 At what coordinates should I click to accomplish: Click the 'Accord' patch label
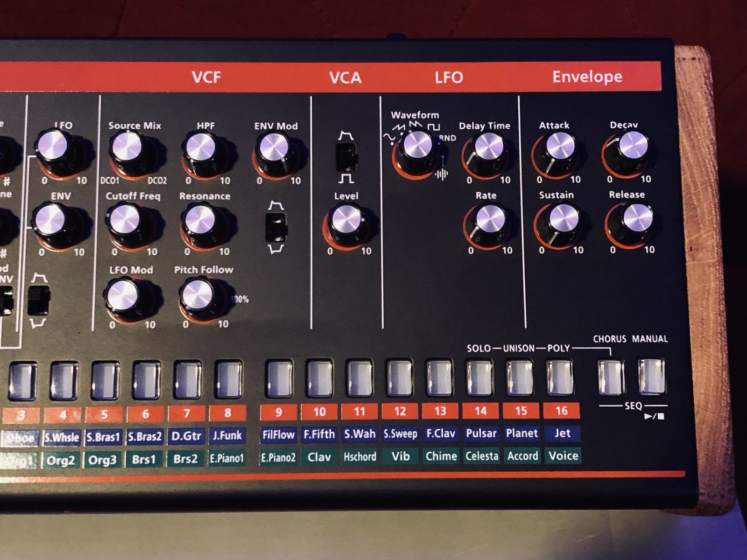[x=522, y=456]
